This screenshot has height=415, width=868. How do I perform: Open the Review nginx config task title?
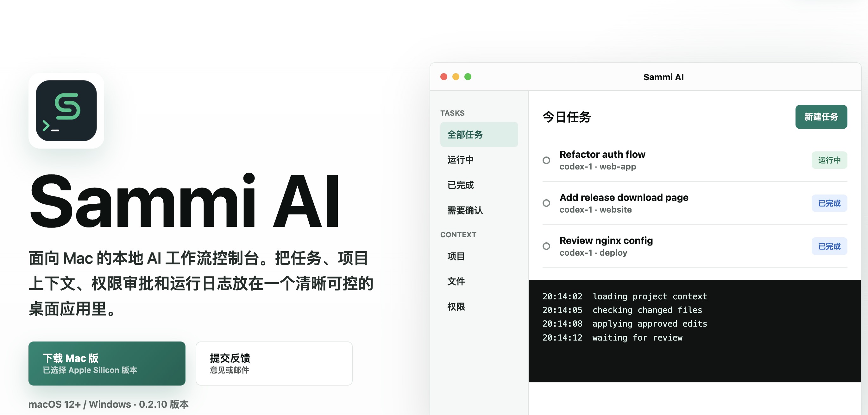pos(606,240)
